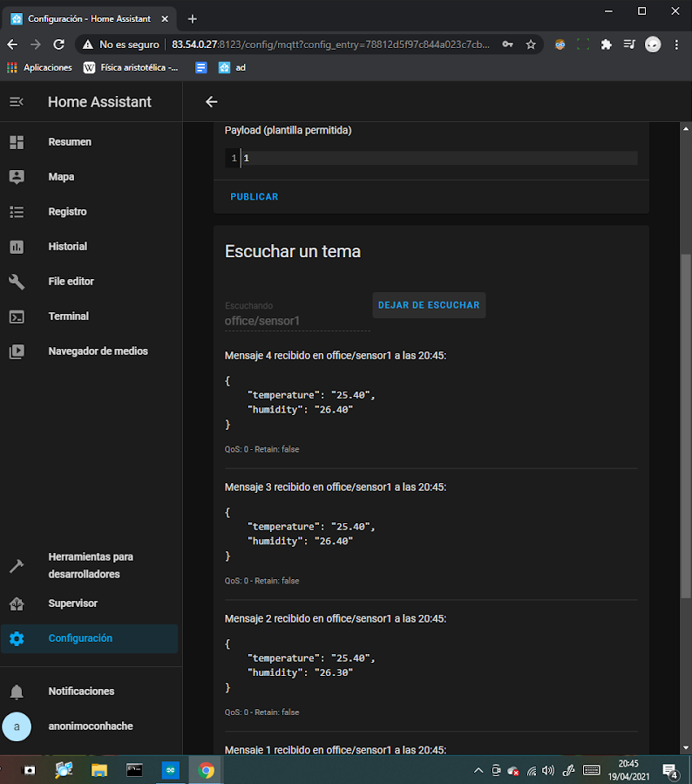Select Configuración in the sidebar
Image resolution: width=692 pixels, height=784 pixels.
tap(80, 638)
